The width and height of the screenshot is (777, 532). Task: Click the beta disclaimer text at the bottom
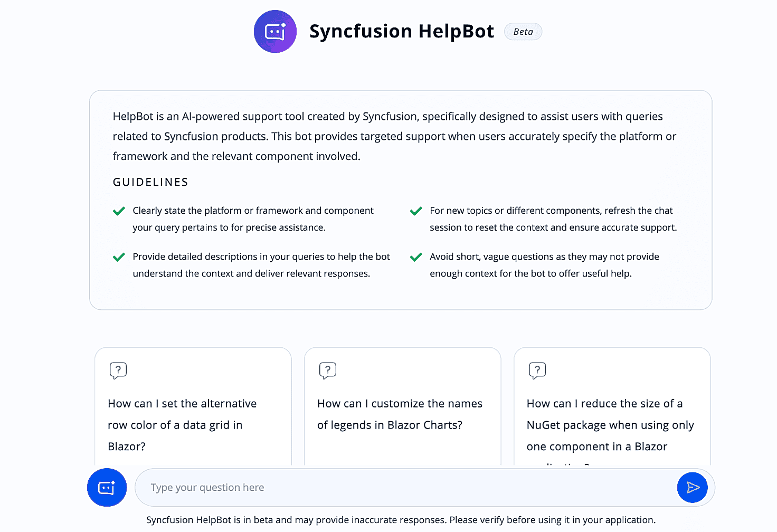pyautogui.click(x=400, y=520)
